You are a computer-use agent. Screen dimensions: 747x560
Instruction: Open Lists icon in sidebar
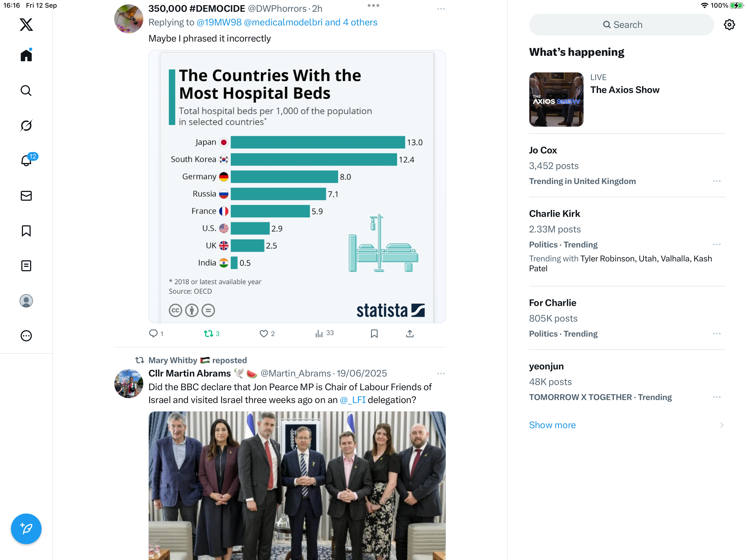[x=26, y=266]
